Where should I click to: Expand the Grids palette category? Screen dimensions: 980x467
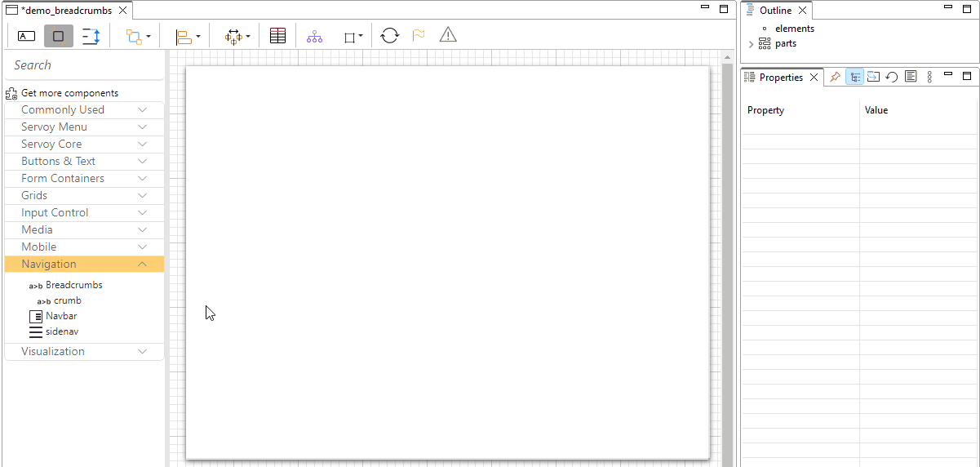[84, 195]
